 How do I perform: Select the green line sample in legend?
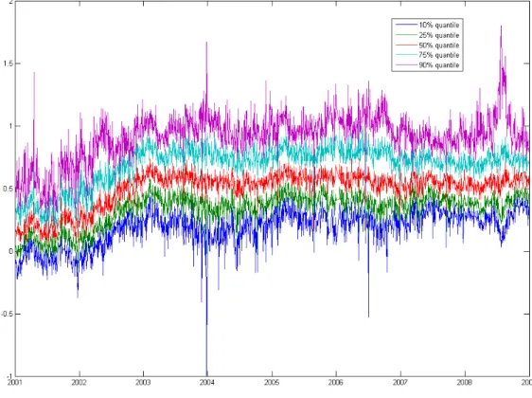click(x=406, y=35)
